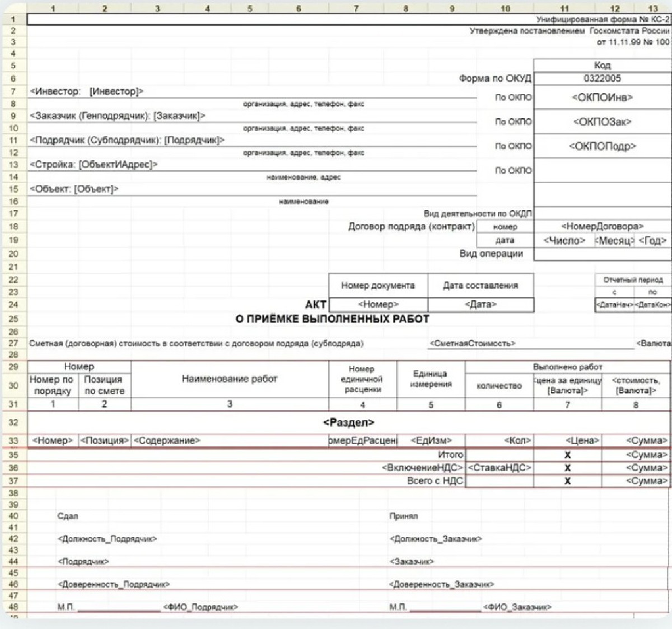Click the <ОКПОПодр> code cell
672x629 pixels.
[602, 146]
